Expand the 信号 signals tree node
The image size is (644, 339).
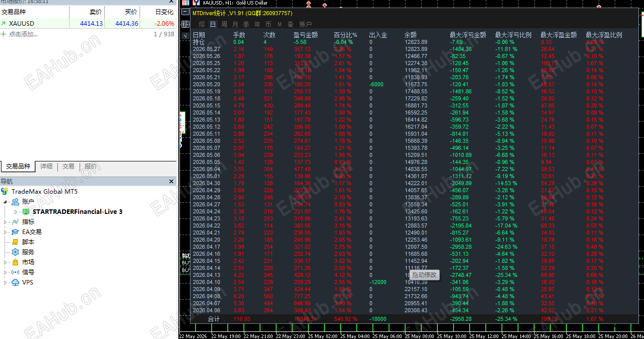click(6, 272)
